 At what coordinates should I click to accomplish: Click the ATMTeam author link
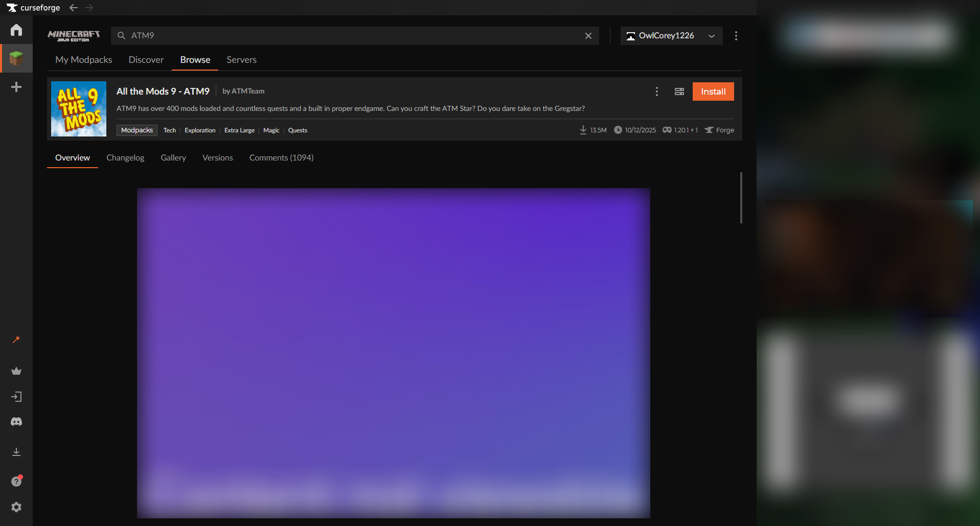[248, 91]
